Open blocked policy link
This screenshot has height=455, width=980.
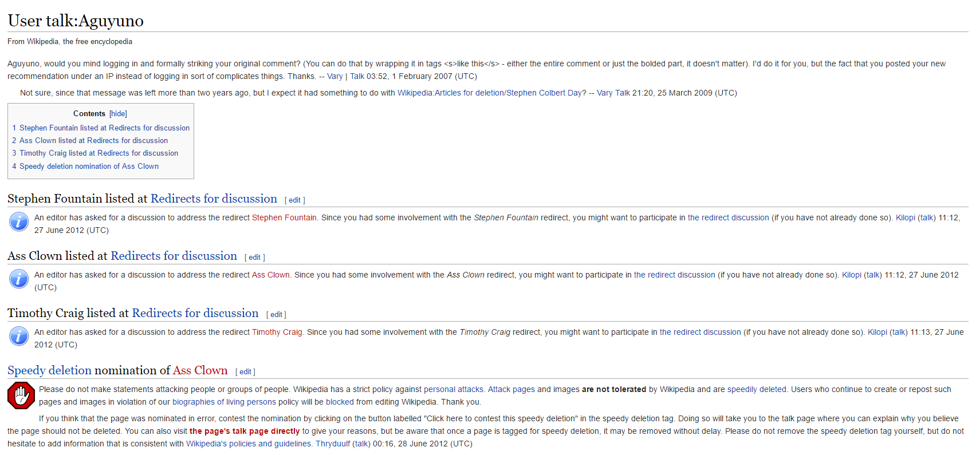click(x=340, y=402)
